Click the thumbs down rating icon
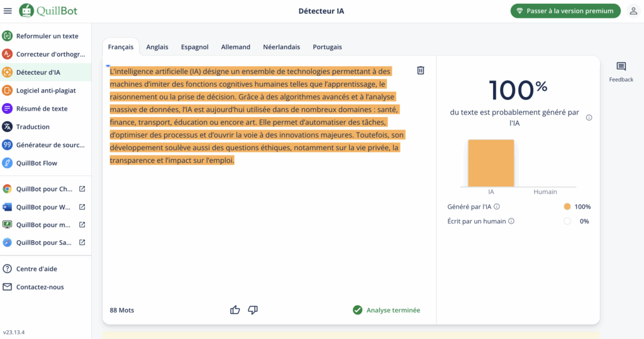The width and height of the screenshot is (644, 339). [253, 309]
